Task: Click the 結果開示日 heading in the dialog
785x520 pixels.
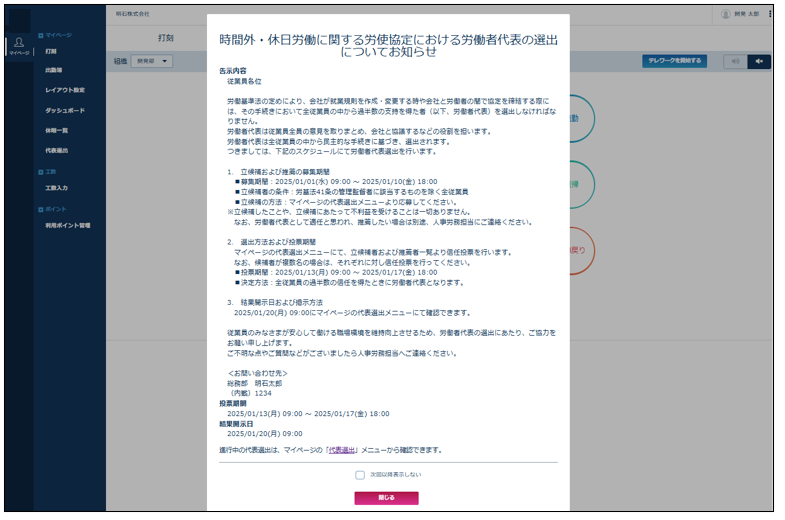Action: pyautogui.click(x=236, y=424)
